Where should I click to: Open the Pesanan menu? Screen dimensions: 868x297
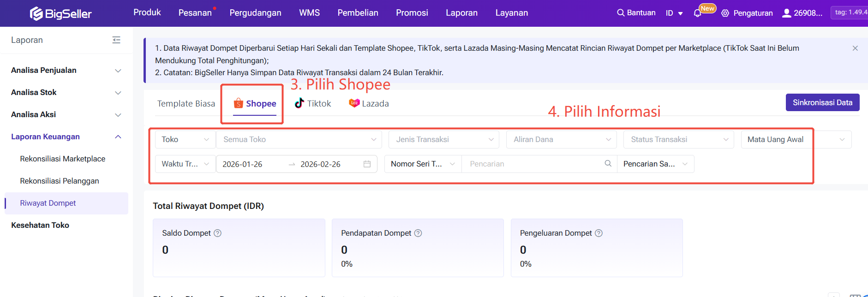(x=195, y=13)
